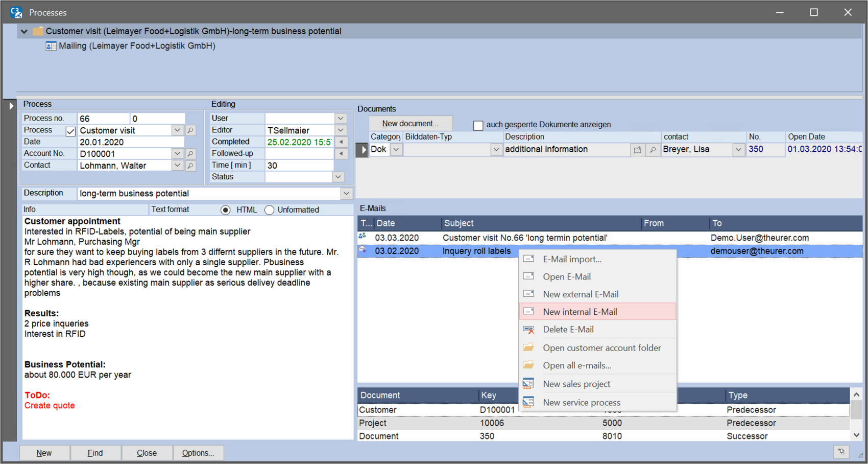Viewport: 868px width, 464px height.
Task: Click the arrow button beside Completed date
Action: click(x=341, y=142)
